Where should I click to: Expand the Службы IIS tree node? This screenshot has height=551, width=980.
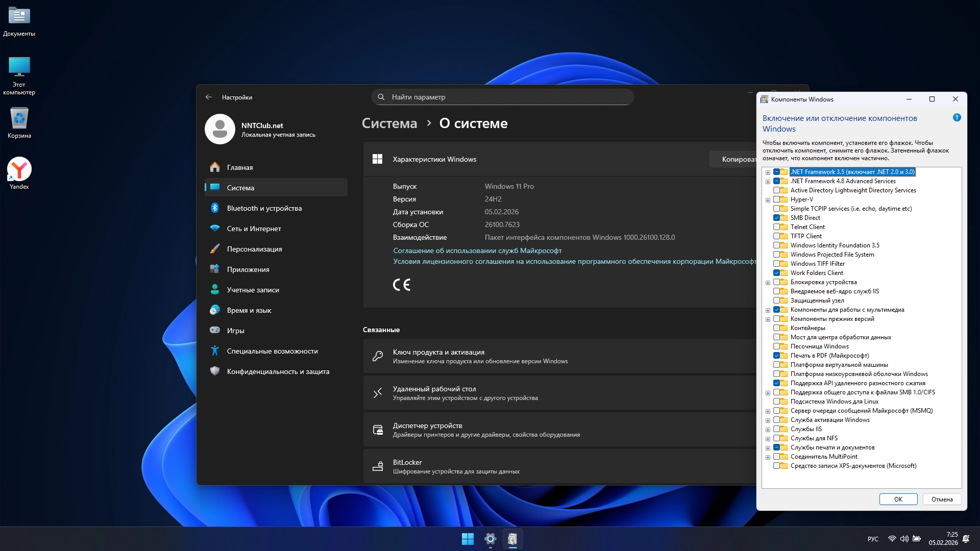768,430
